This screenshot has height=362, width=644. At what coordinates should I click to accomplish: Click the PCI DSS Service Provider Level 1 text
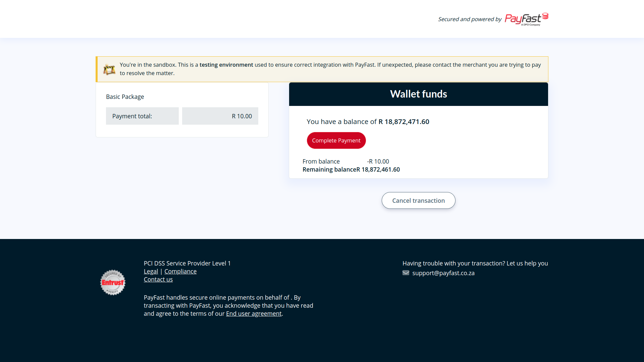[x=187, y=263]
